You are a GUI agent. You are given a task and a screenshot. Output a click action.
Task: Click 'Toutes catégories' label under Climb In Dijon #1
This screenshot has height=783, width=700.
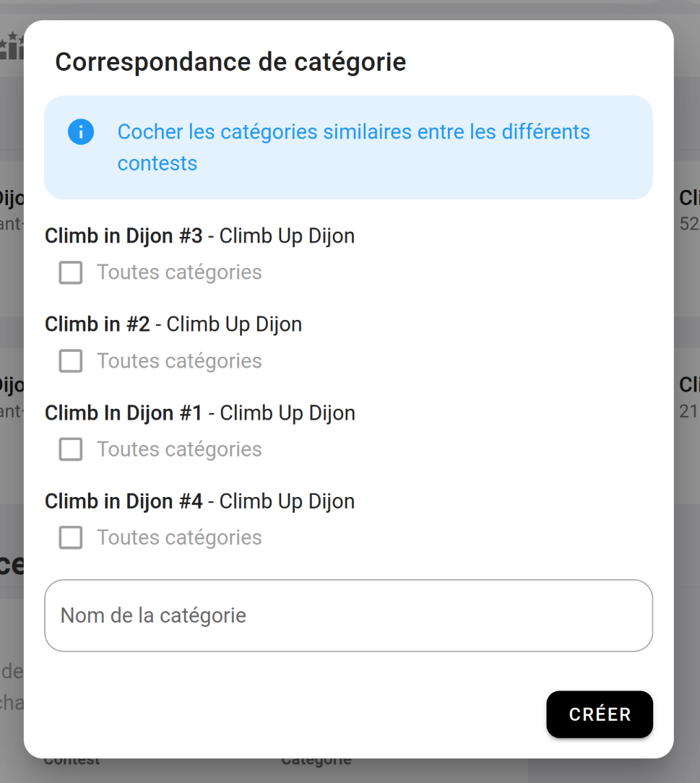click(179, 449)
